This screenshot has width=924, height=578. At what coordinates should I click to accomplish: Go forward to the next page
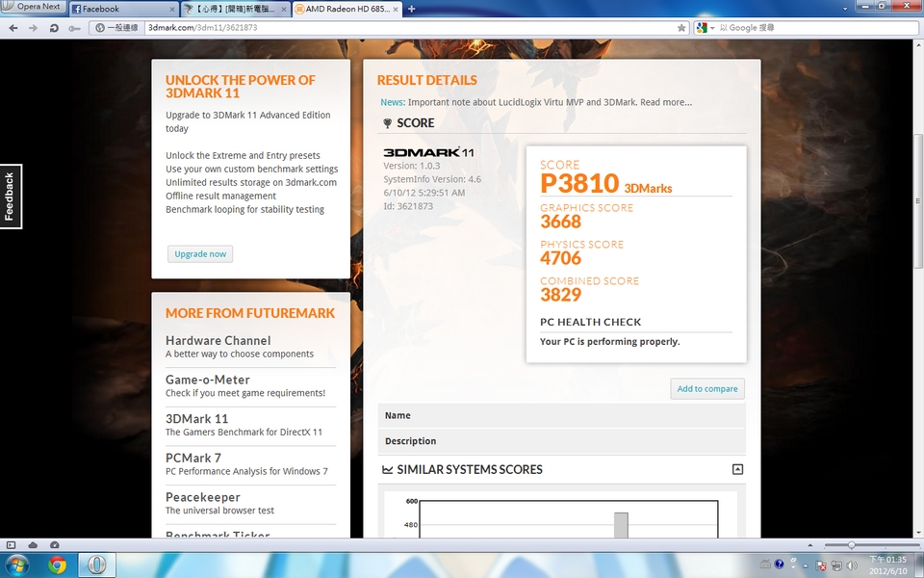tap(33, 28)
